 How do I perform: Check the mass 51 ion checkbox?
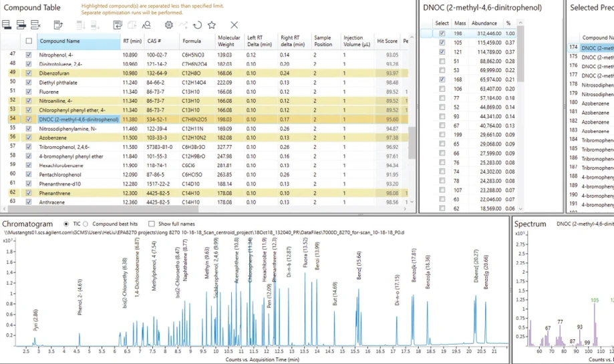click(x=442, y=61)
